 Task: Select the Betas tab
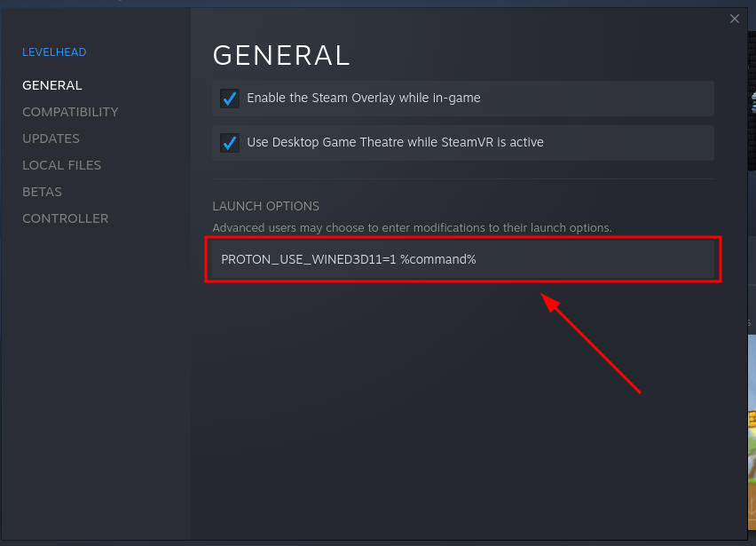tap(42, 193)
